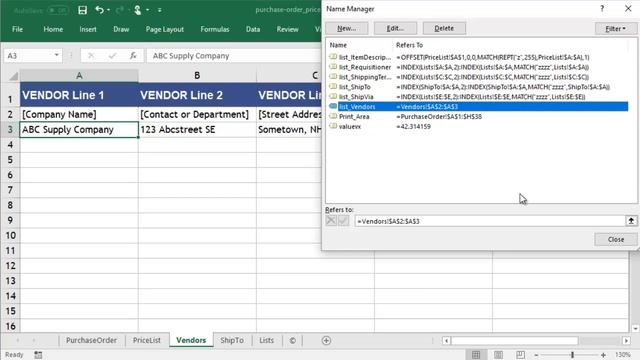
Task: Click cell containing 123 Abcstreet SE
Action: click(197, 129)
